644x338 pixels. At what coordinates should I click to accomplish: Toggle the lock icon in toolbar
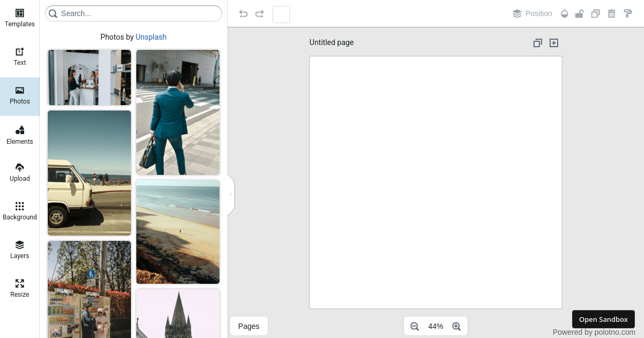tap(579, 14)
